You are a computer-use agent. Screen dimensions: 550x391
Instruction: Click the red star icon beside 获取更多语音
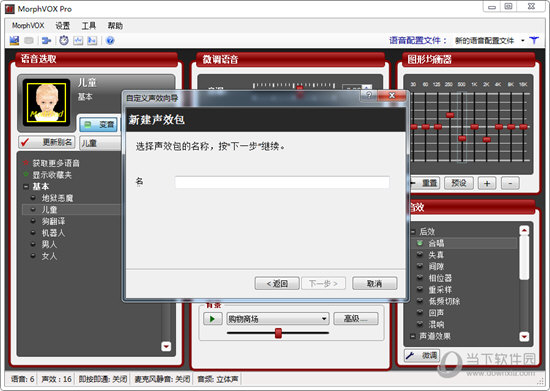[x=26, y=163]
